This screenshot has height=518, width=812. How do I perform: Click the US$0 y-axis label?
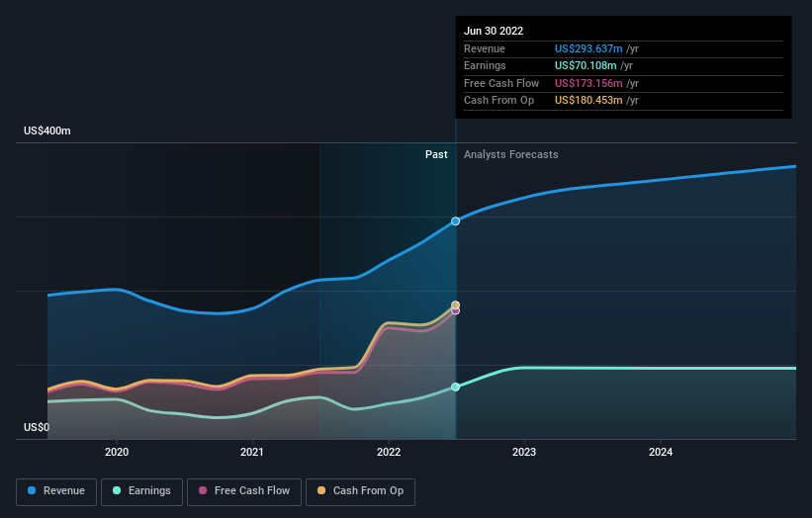tap(37, 427)
